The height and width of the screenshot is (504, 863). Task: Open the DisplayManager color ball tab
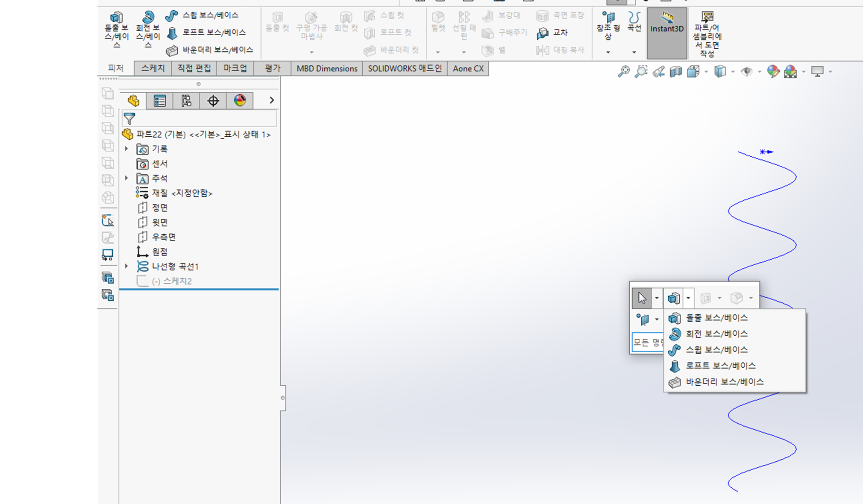pyautogui.click(x=240, y=101)
